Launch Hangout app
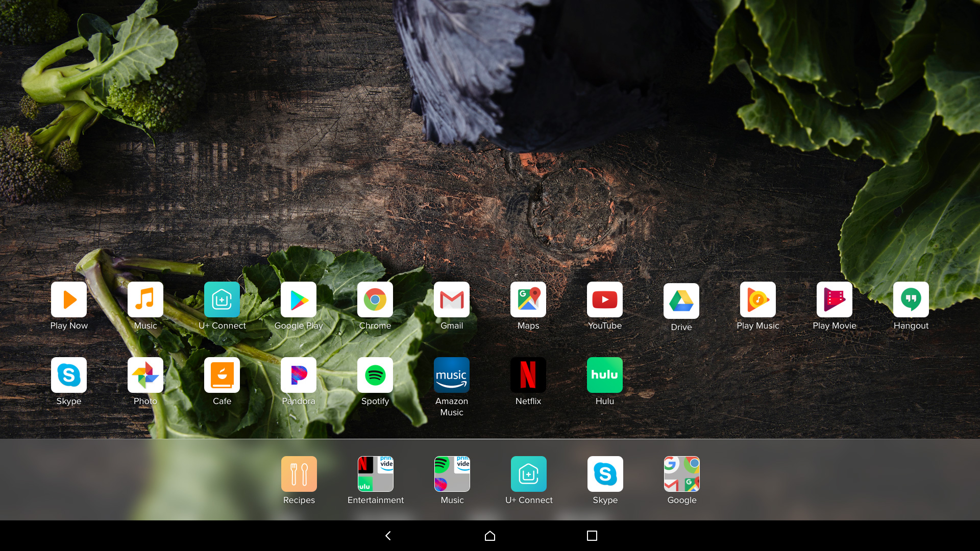 point(911,299)
